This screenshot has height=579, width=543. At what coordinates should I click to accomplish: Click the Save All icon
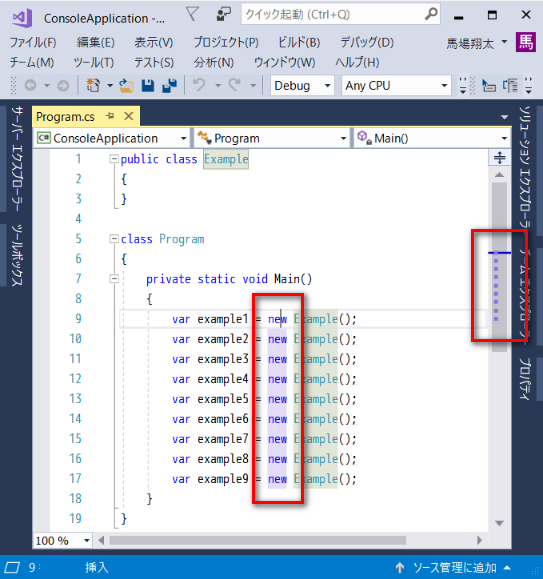pyautogui.click(x=170, y=86)
